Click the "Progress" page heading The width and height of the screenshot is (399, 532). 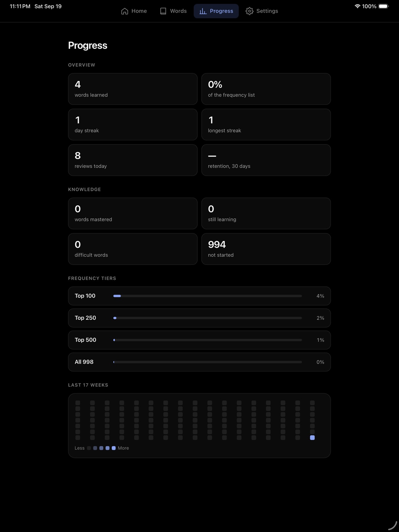pos(88,45)
